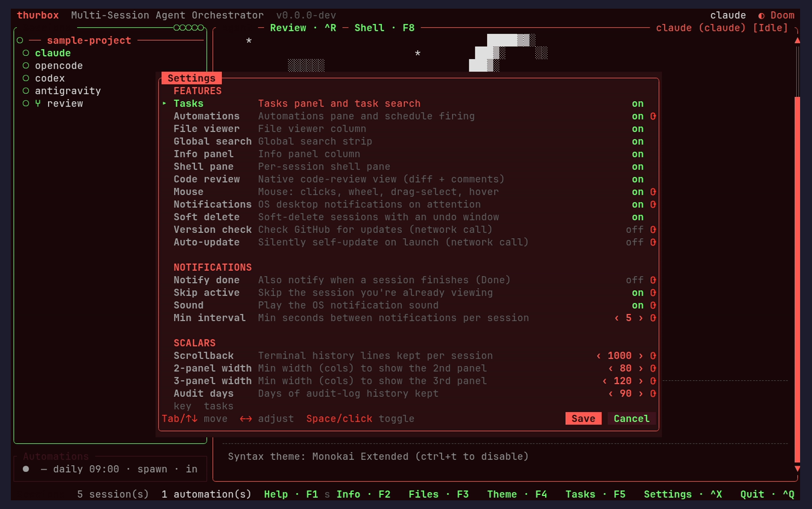Click the restart-required icon beside Automations
812x509 pixels.
(x=653, y=116)
